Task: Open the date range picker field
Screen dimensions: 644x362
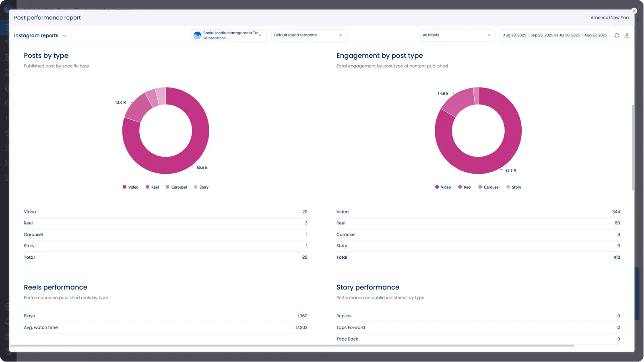Action: (555, 35)
